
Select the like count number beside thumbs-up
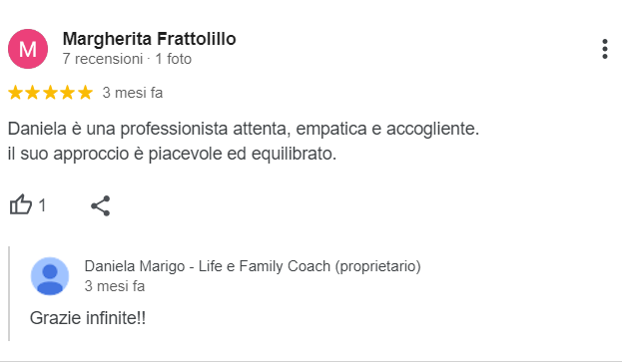click(x=42, y=205)
